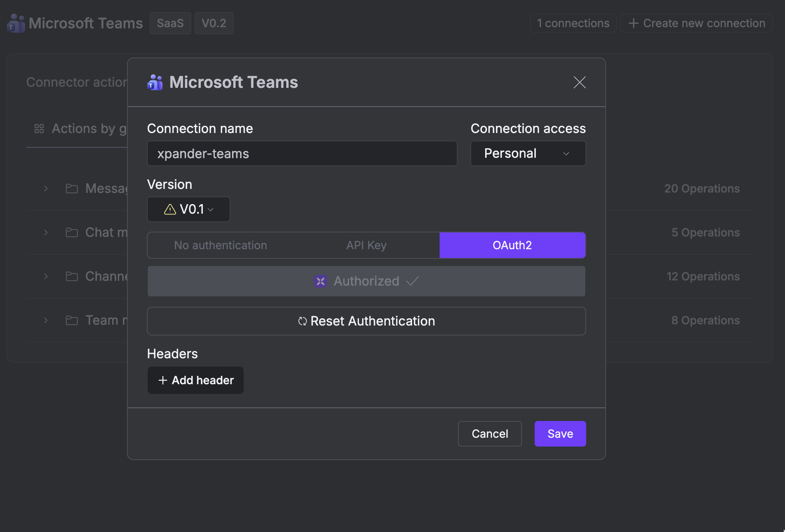
Task: Click Create new connection button
Action: point(696,23)
